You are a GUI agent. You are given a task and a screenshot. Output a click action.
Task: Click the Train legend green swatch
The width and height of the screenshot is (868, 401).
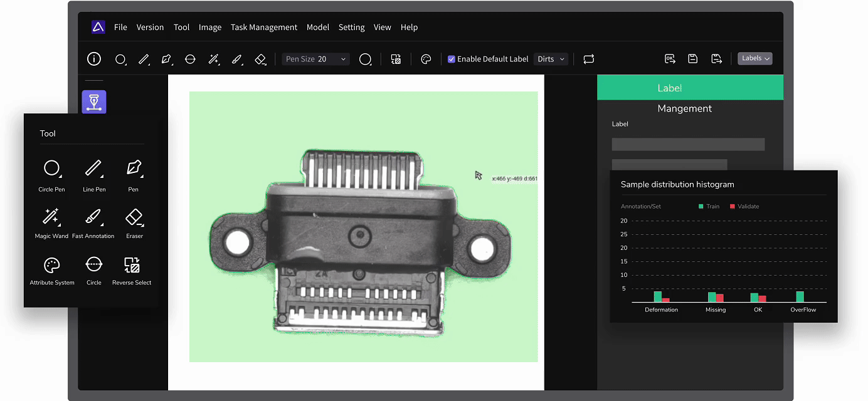click(701, 207)
